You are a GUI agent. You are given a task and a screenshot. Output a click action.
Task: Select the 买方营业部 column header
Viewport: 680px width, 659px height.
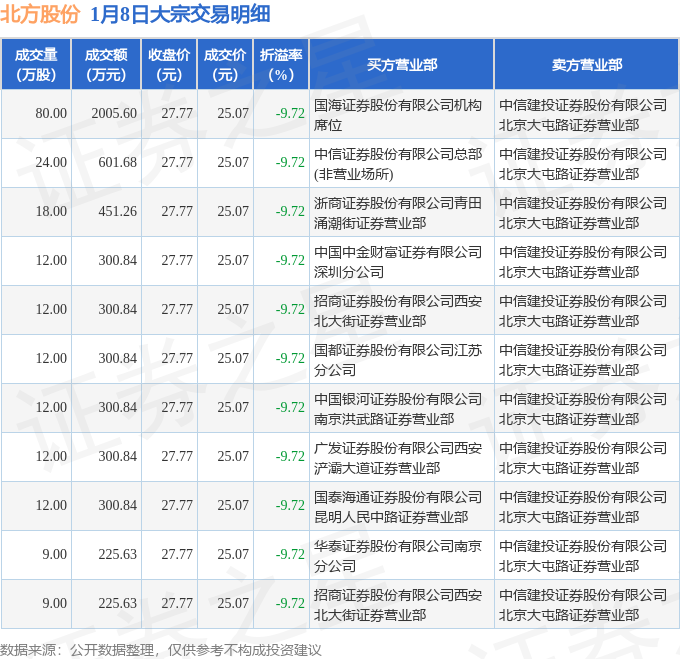tap(402, 65)
